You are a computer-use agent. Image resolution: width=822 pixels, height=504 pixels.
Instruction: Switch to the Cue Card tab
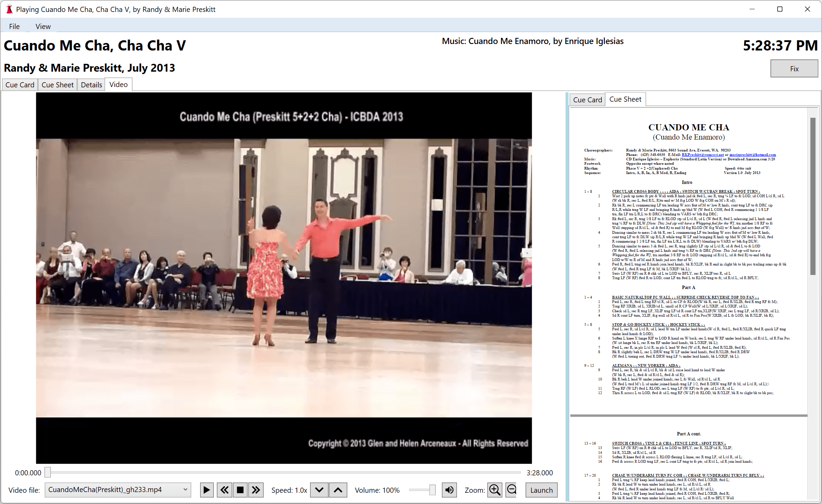click(588, 99)
